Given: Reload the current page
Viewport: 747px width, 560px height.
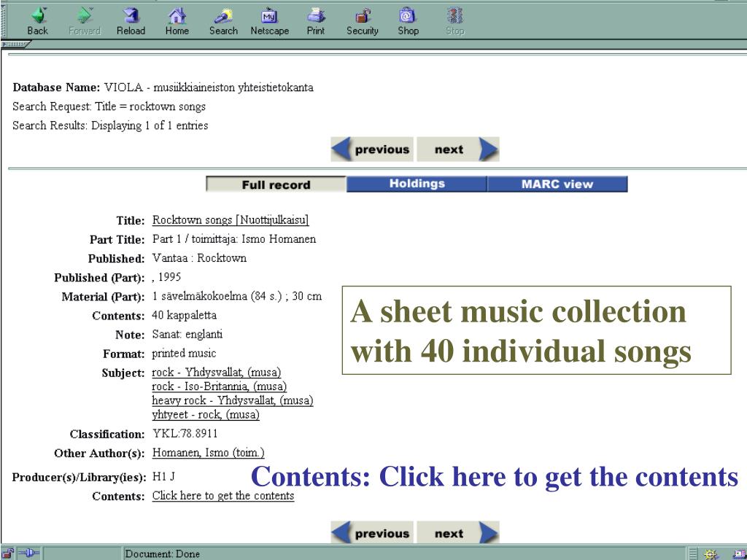Looking at the screenshot, I should click(131, 22).
